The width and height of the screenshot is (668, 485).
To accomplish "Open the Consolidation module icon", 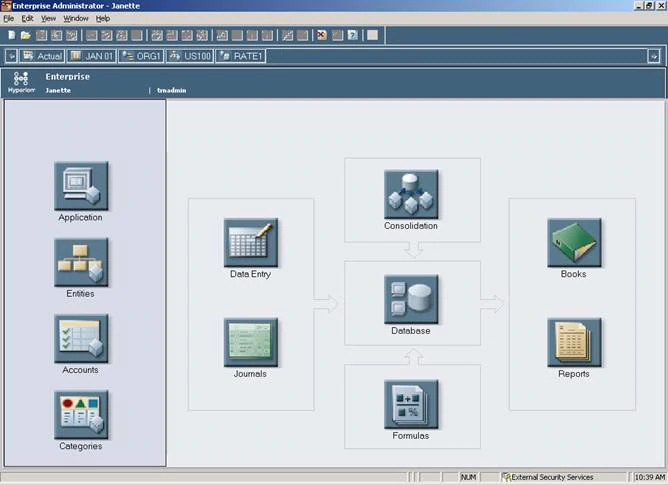I will coord(411,194).
